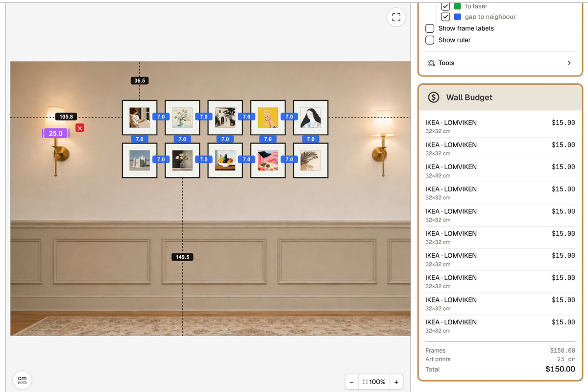The width and height of the screenshot is (588, 392).
Task: Click the Wall Budget panel title
Action: tap(469, 98)
